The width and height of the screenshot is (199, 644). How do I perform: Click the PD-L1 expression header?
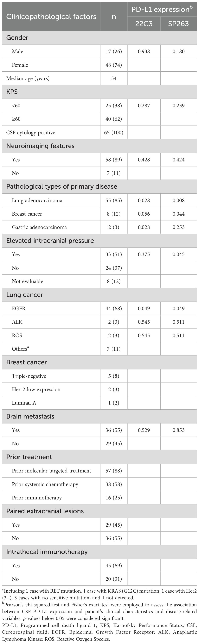162,10
